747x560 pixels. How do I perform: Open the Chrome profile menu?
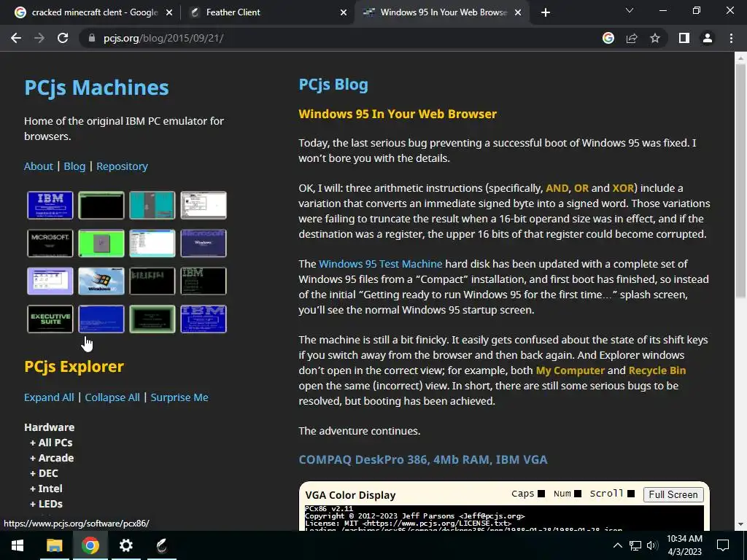(708, 38)
